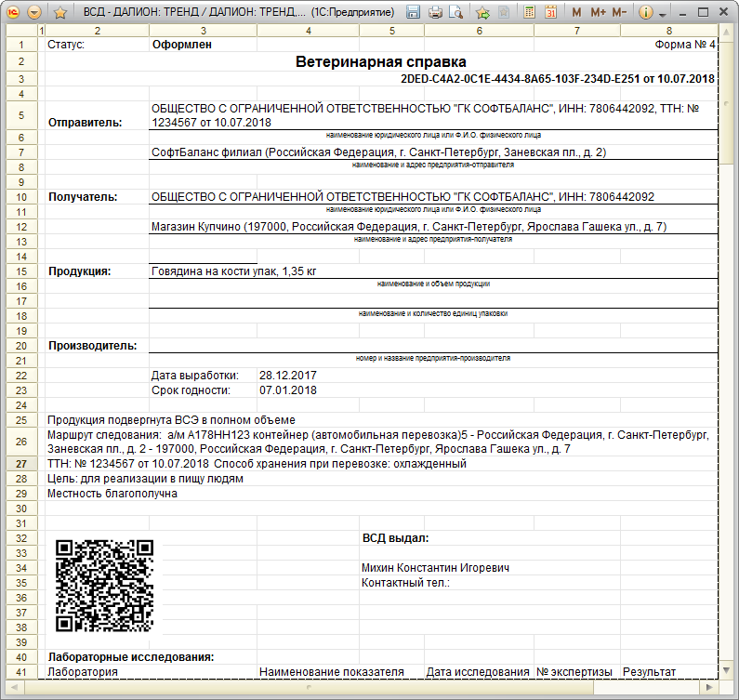This screenshot has height=700, width=739.
Task: Click the 'Отправитель:' label
Action: pyautogui.click(x=85, y=123)
